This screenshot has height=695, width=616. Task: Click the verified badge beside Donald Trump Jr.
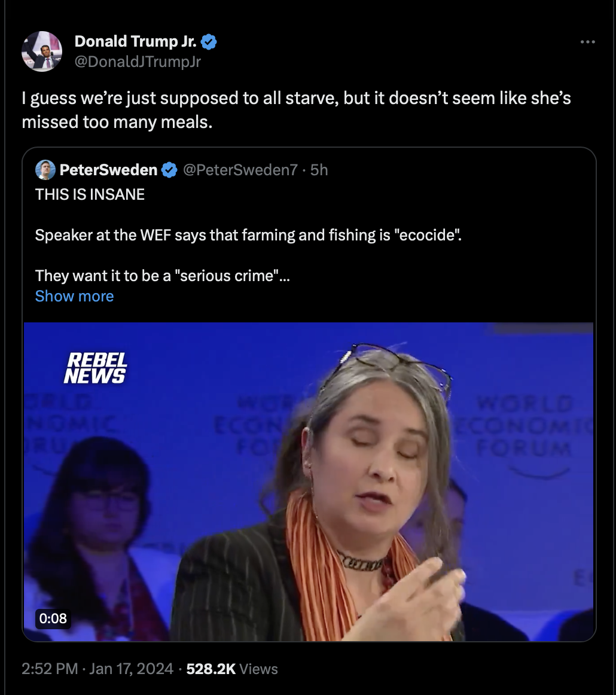pos(209,42)
